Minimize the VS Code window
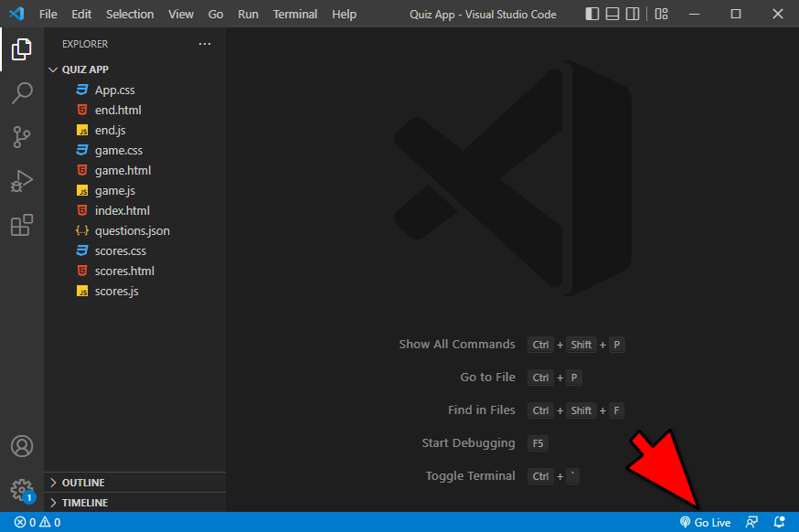This screenshot has height=532, width=799. (x=694, y=14)
